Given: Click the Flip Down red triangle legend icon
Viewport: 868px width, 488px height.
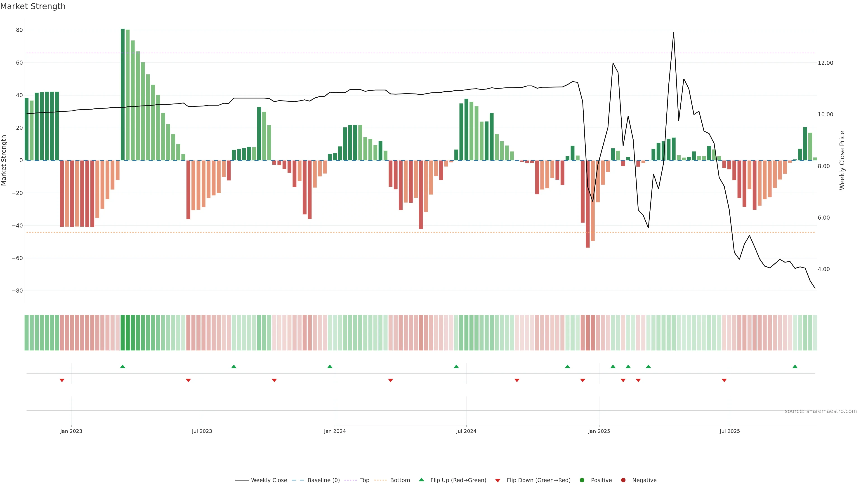Looking at the screenshot, I should point(498,480).
